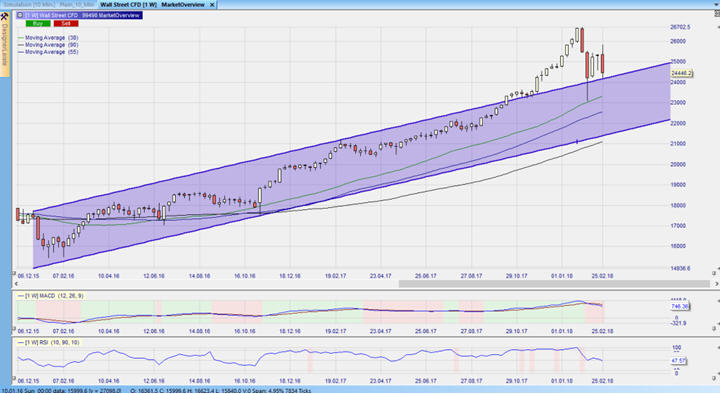Click the round icon in chart title bar
This screenshot has width=722, height=394.
(x=20, y=15)
